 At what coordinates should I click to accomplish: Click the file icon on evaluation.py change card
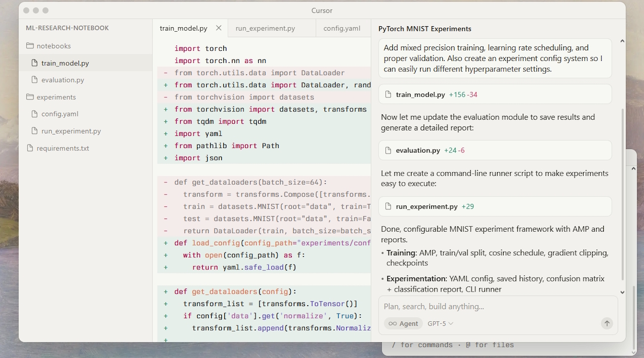[388, 150]
